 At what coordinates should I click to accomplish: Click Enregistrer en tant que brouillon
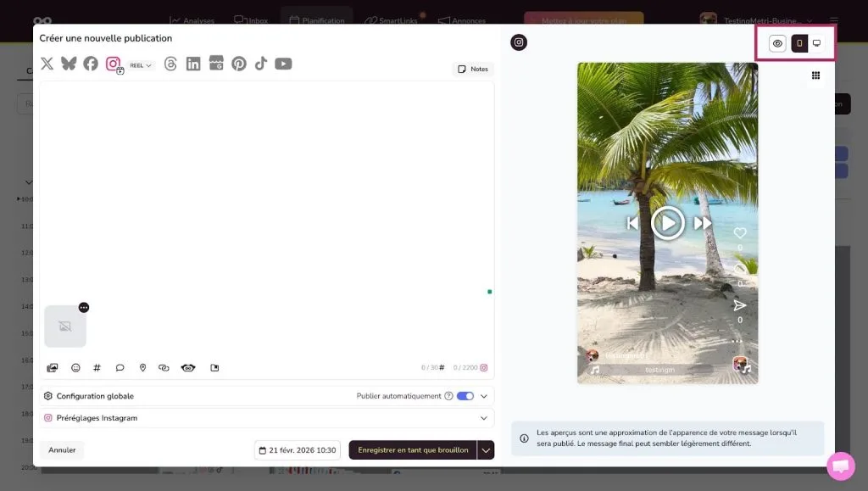(412, 450)
